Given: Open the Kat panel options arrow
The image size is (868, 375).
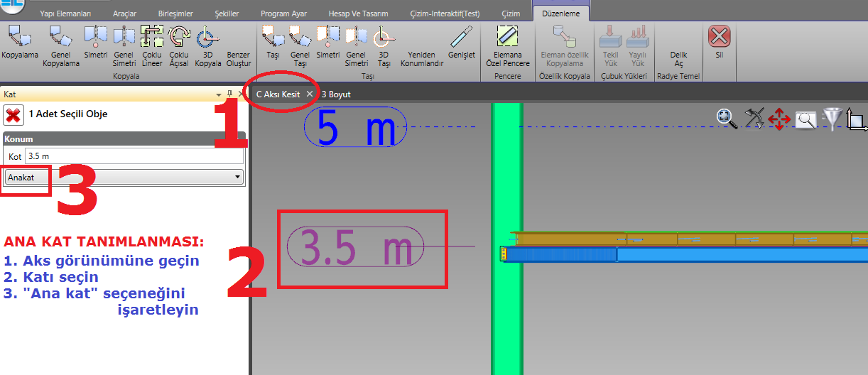Looking at the screenshot, I should tap(219, 94).
